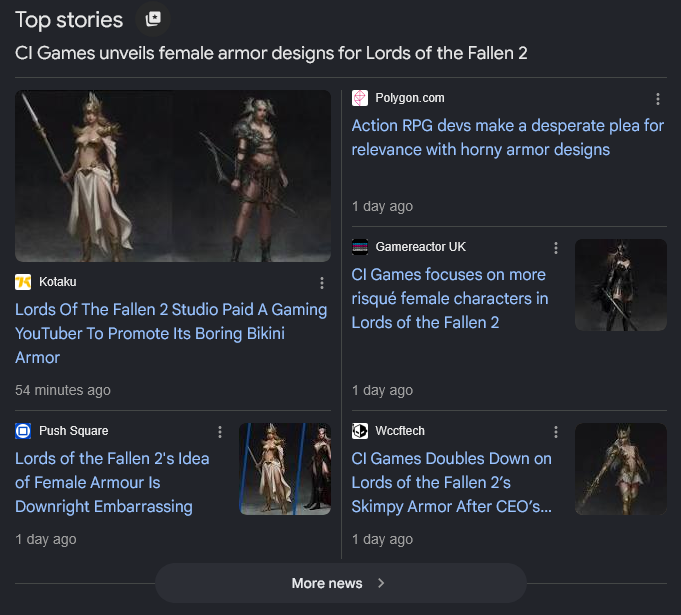Click the Top stories save collection icon
This screenshot has width=681, height=615.
[x=153, y=19]
